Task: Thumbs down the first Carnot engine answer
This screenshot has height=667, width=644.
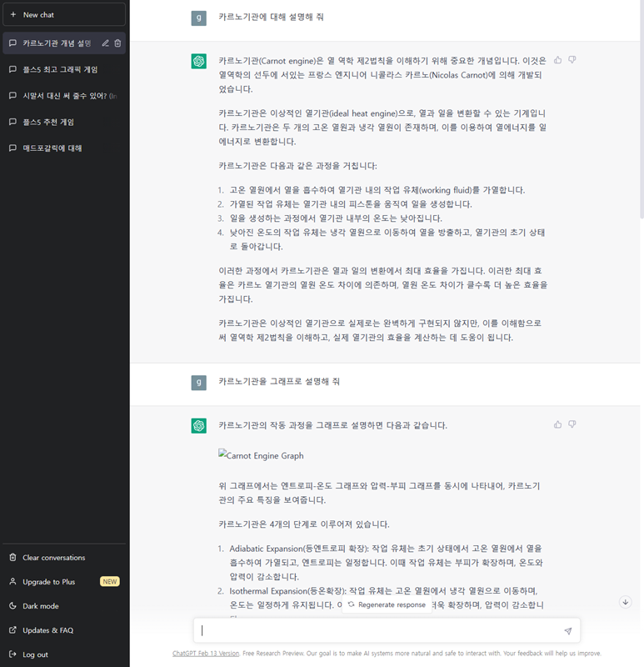Action: (572, 60)
